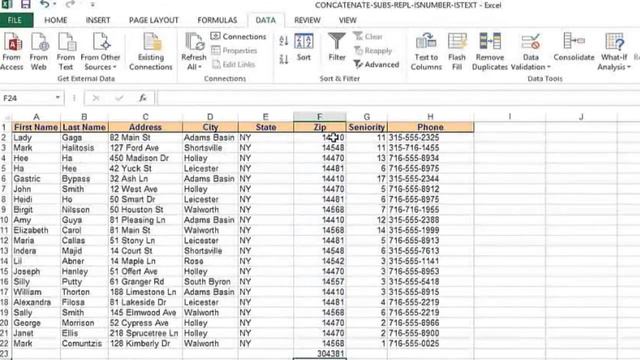Switch to the PAGE LAYOUT tab
Screen dimensions: 640x360
tap(153, 20)
